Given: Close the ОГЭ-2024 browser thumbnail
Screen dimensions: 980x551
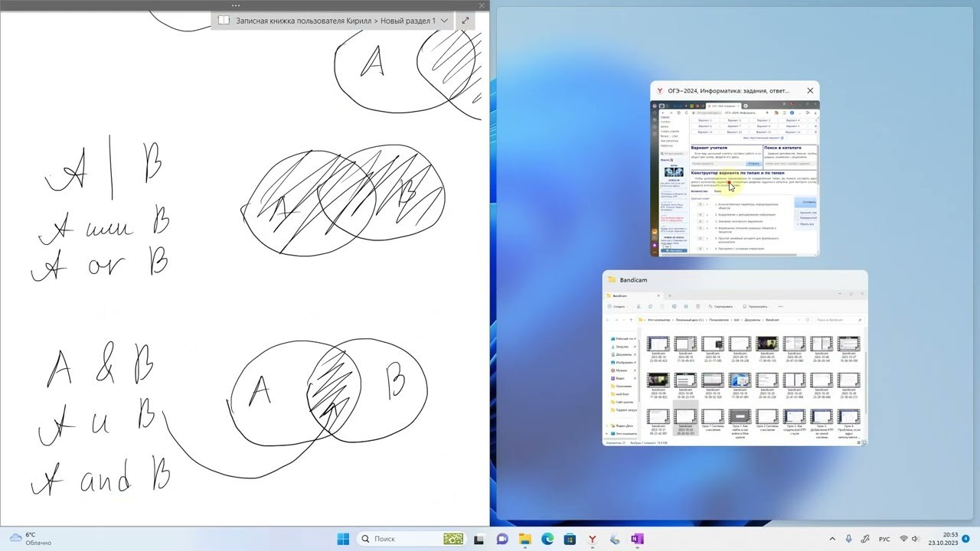Looking at the screenshot, I should point(810,90).
